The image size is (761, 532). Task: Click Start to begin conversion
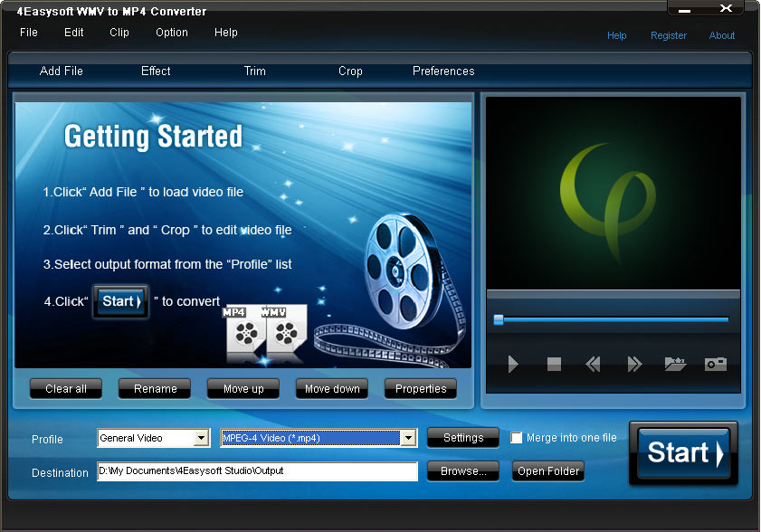(682, 453)
